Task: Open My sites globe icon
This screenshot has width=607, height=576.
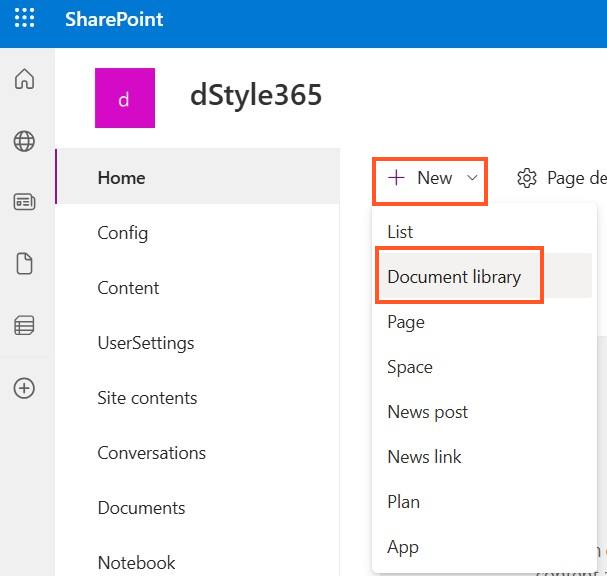Action: pos(24,141)
